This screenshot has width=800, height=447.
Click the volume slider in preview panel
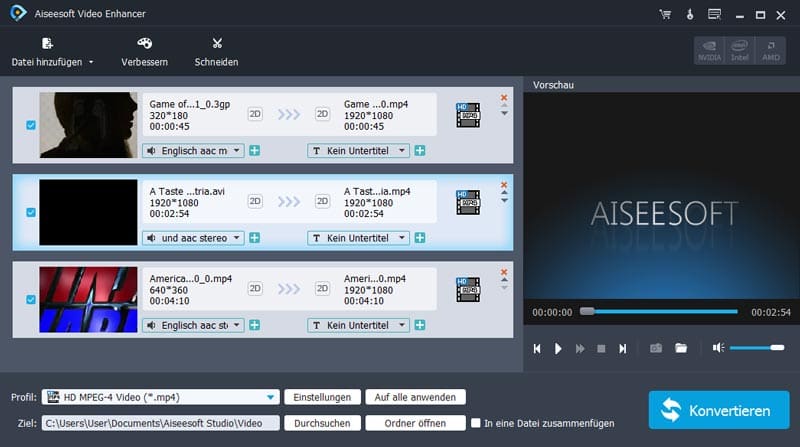point(756,348)
